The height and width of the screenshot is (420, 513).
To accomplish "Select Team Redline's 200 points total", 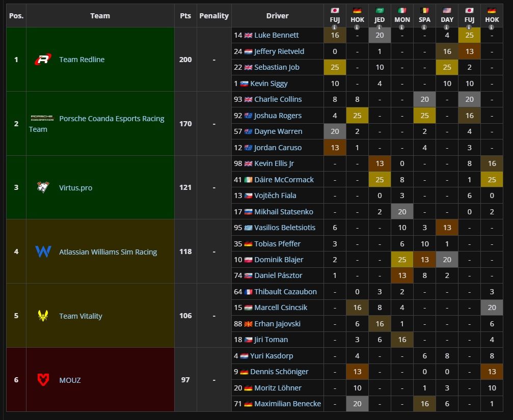I will (x=185, y=60).
